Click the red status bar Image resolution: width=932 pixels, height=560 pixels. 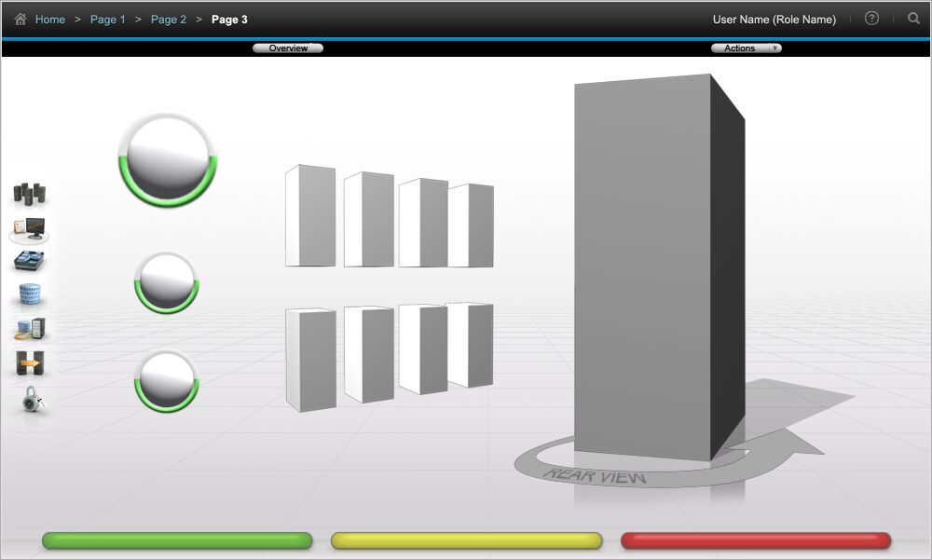(755, 540)
